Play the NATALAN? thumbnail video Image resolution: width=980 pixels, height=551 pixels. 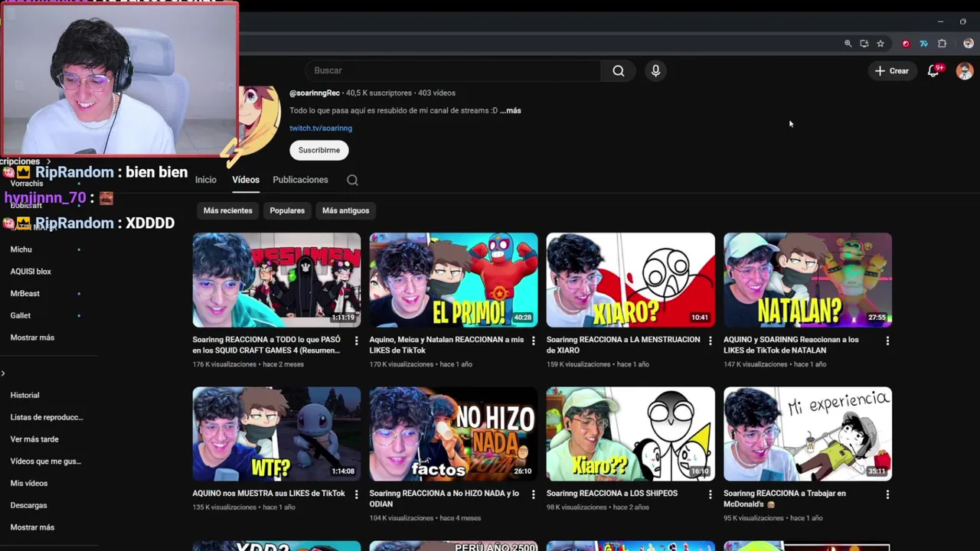pyautogui.click(x=808, y=280)
